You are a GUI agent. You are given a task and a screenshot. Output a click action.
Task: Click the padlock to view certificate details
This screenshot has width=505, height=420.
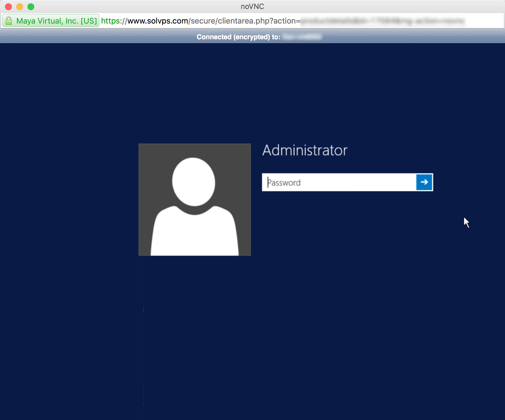coord(8,20)
